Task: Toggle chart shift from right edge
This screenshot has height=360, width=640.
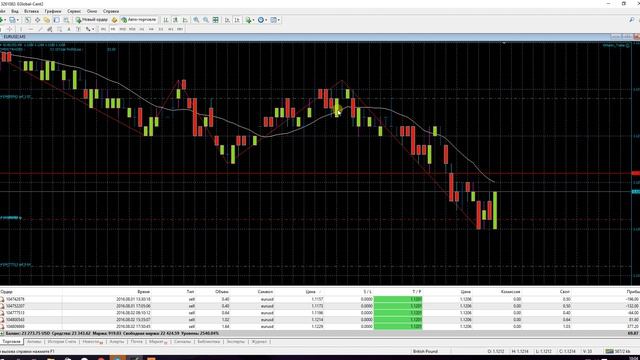Action: pos(237,20)
